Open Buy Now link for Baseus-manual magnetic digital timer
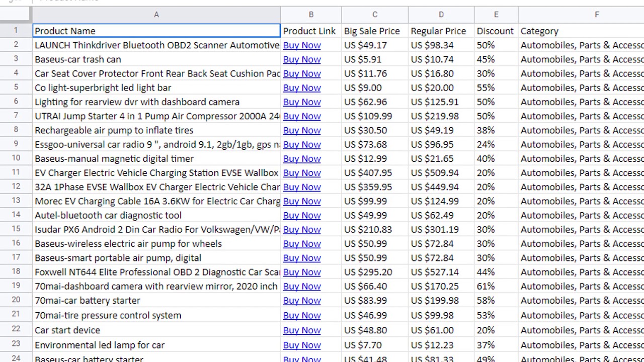The width and height of the screenshot is (644, 362). coord(302,158)
